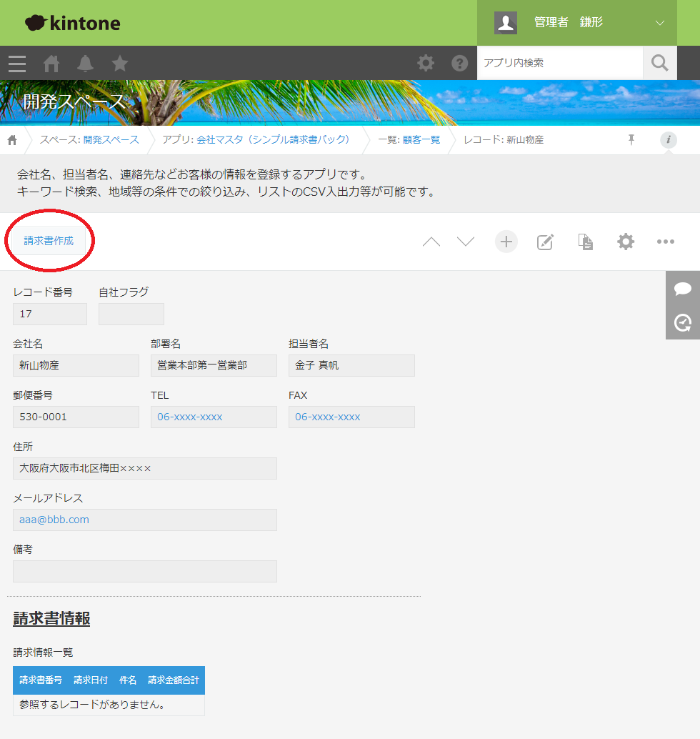700x739 pixels.
Task: Open the hamburger main menu
Action: 17,63
